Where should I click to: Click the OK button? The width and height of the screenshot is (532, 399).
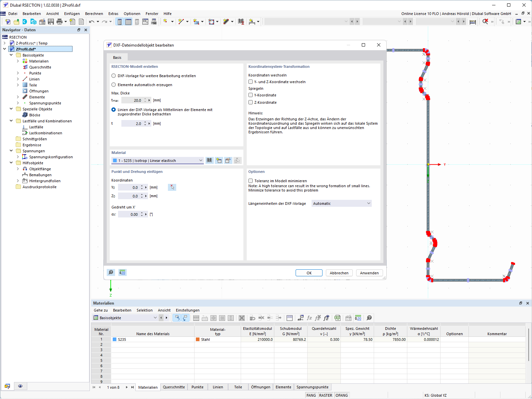point(309,273)
